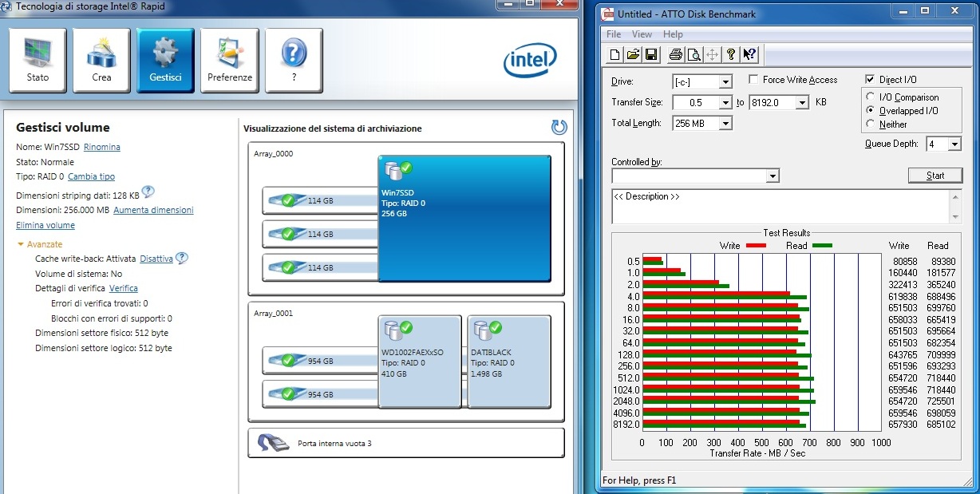
Task: Click read value 89380
Action: (943, 261)
